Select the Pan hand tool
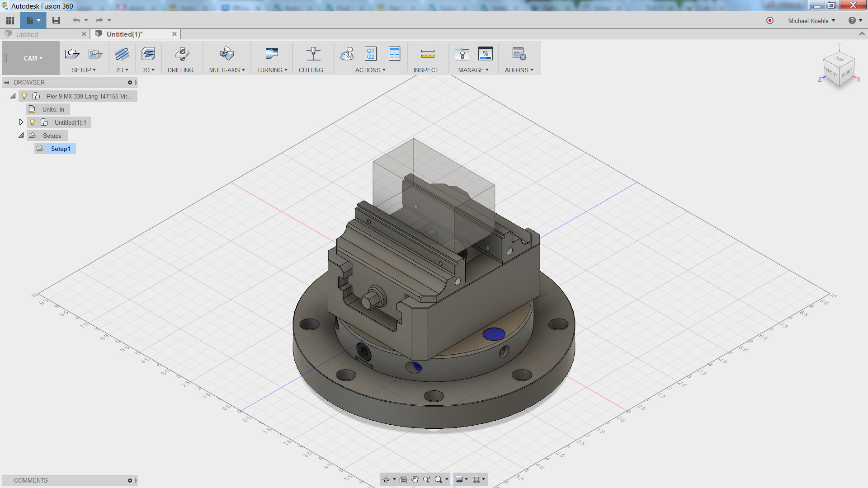 [x=415, y=479]
